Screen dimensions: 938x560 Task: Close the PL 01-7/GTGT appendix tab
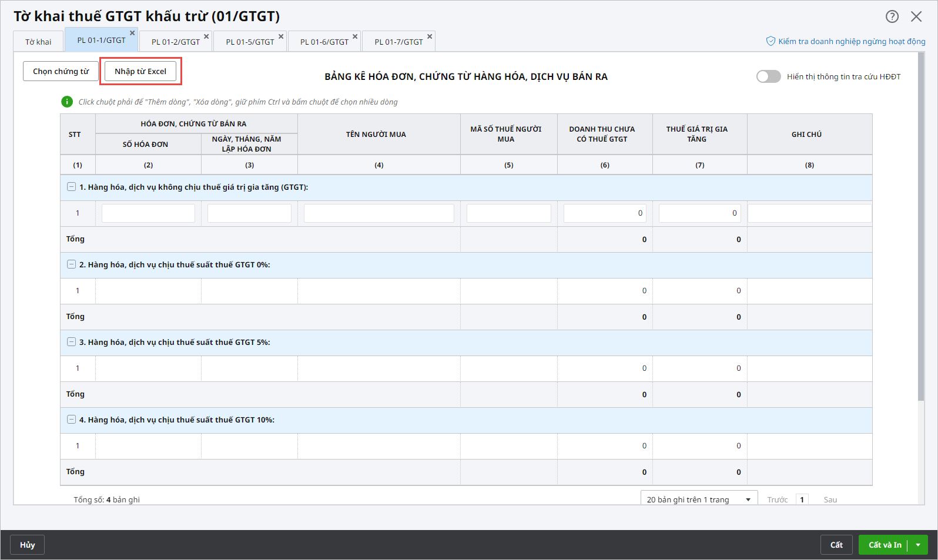pyautogui.click(x=430, y=36)
